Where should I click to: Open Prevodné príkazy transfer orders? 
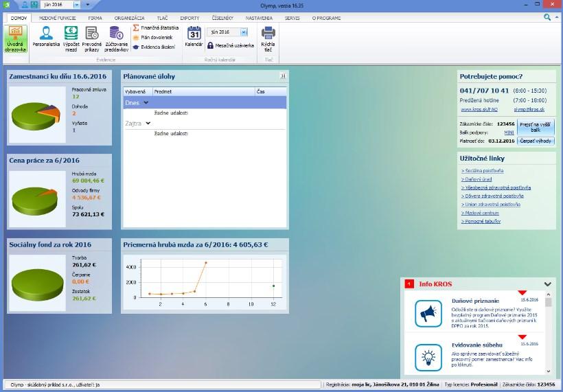(92, 38)
